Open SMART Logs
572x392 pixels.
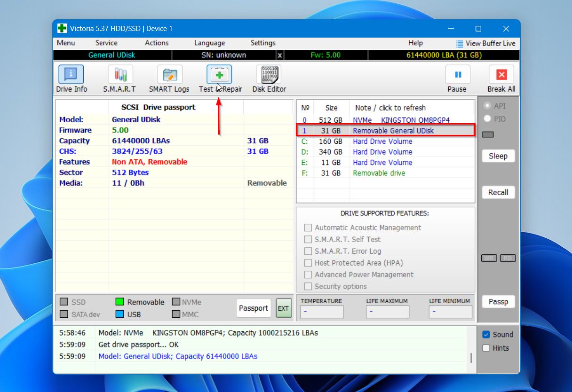(x=169, y=79)
